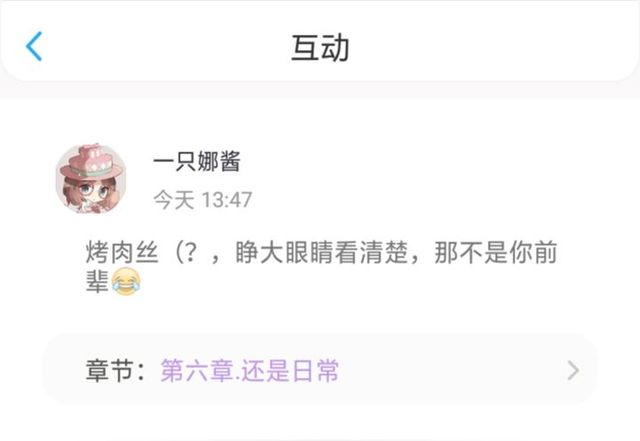Click the 章节 label in chapter card
Screen dimensions: 640x441
coord(110,371)
